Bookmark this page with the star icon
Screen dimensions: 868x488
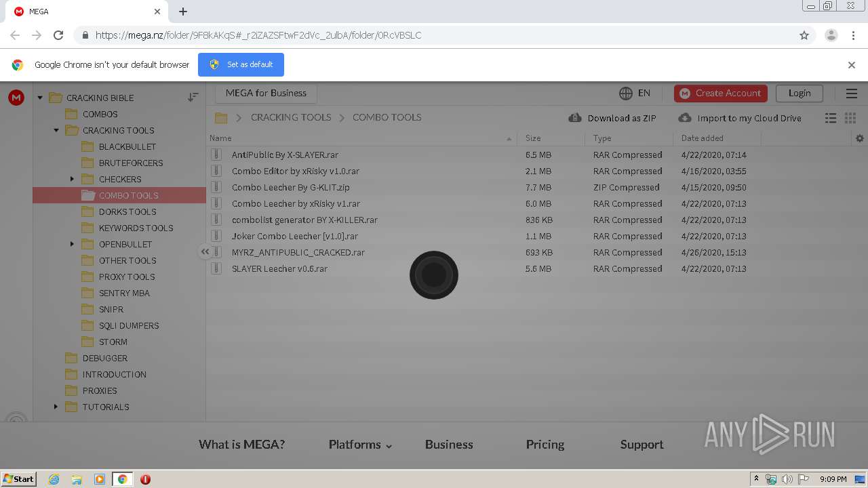pyautogui.click(x=804, y=35)
